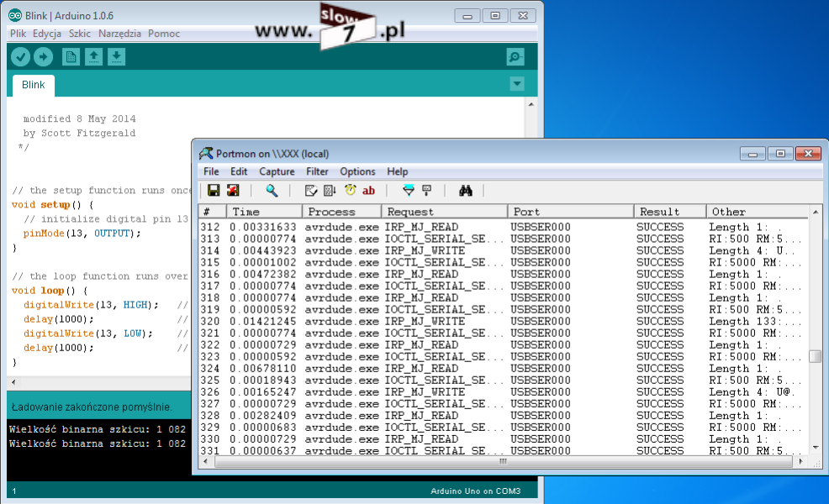The image size is (829, 504).
Task: Open the Help menu in Portmon
Action: tap(397, 171)
